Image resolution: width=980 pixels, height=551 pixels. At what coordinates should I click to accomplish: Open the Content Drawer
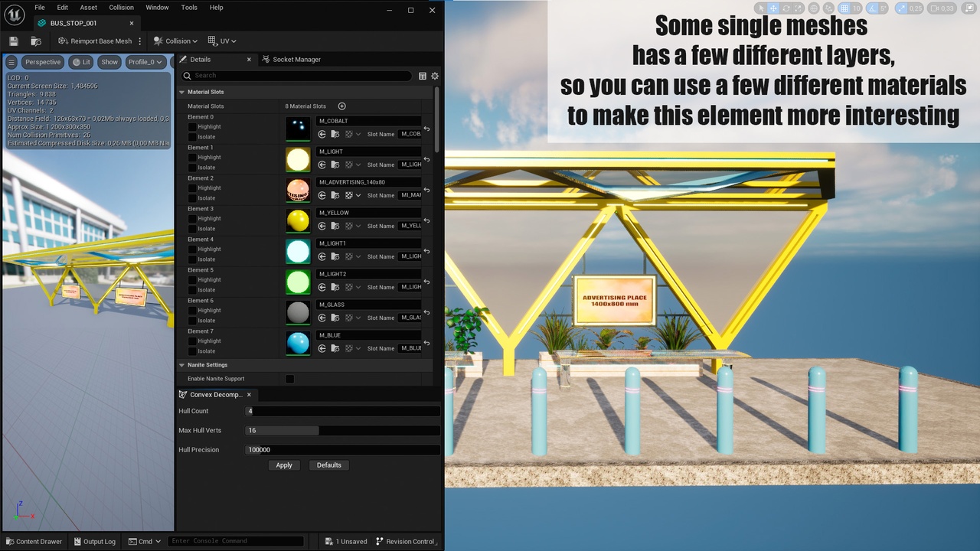pos(34,541)
